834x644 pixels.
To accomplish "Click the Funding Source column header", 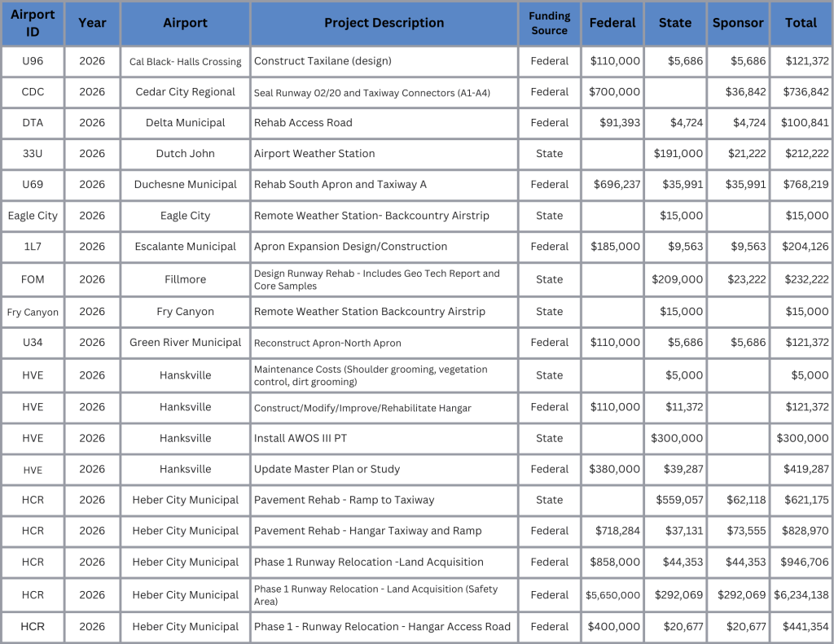I will click(x=549, y=23).
